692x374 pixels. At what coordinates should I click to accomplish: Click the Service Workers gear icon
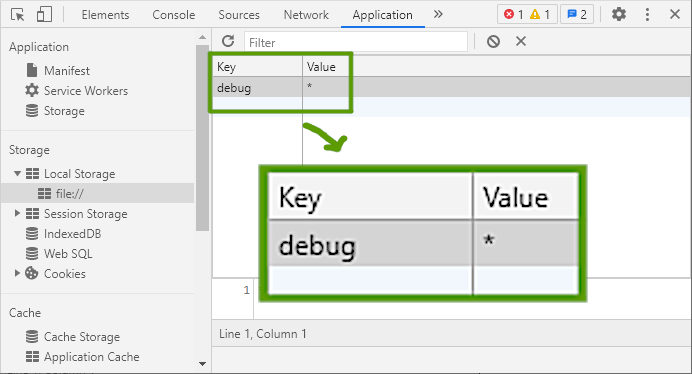(32, 91)
